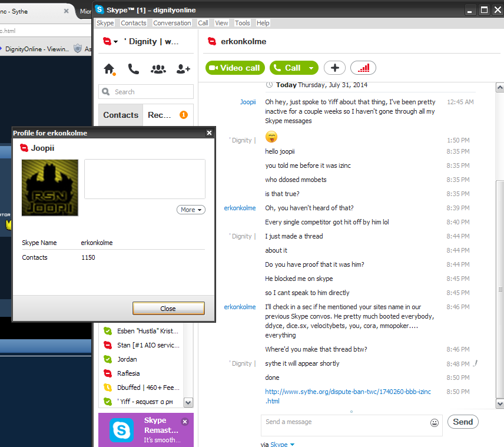This screenshot has width=504, height=447.
Task: Click the erkonkolme Skype Name value
Action: click(97, 243)
